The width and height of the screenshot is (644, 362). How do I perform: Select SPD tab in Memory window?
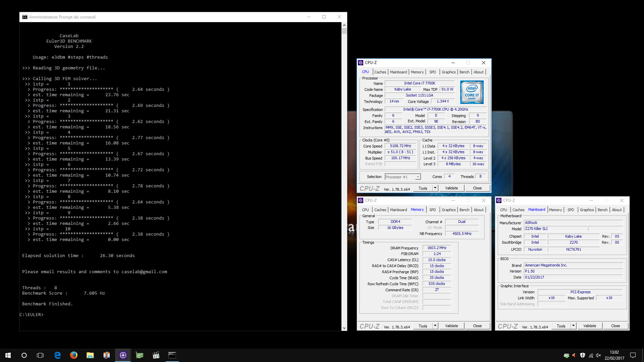433,210
